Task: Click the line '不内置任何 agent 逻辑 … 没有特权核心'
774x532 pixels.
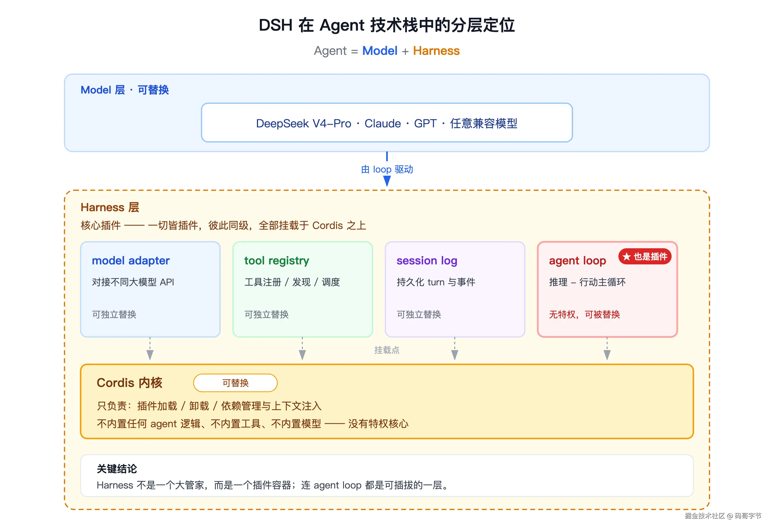Action: (x=253, y=424)
